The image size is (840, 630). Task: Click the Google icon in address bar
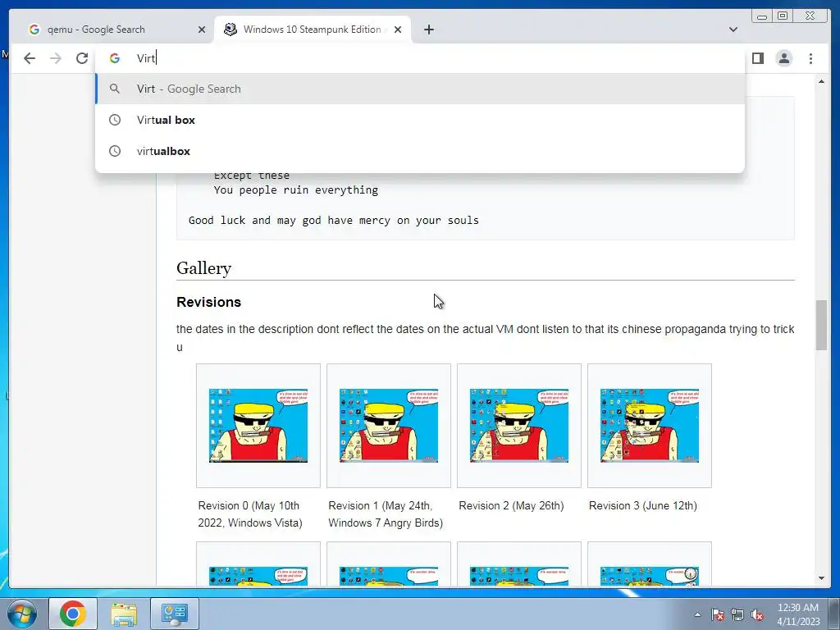pyautogui.click(x=115, y=58)
